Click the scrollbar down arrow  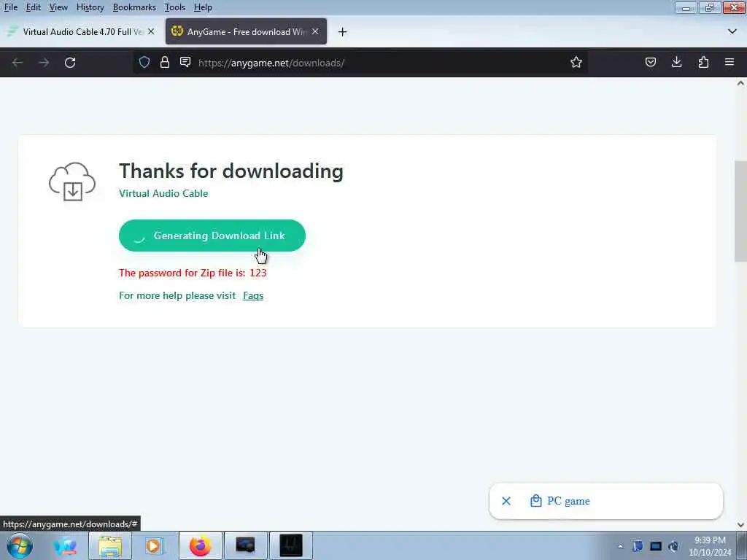click(x=740, y=525)
